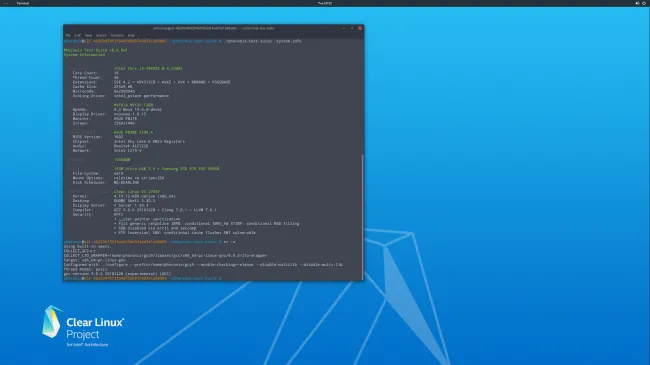The image size is (650, 365).
Task: Click the 'Monitor' ASUS row
Action: click(104, 119)
